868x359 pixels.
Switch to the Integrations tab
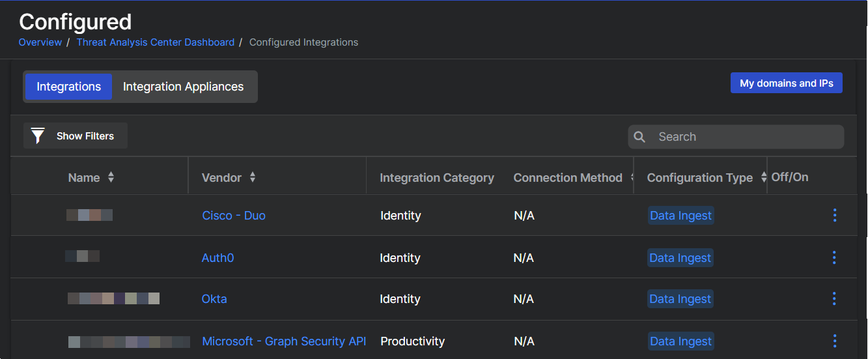pos(68,87)
